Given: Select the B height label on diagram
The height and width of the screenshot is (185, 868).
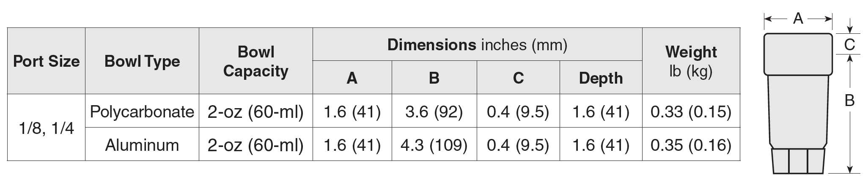Looking at the screenshot, I should tap(849, 101).
